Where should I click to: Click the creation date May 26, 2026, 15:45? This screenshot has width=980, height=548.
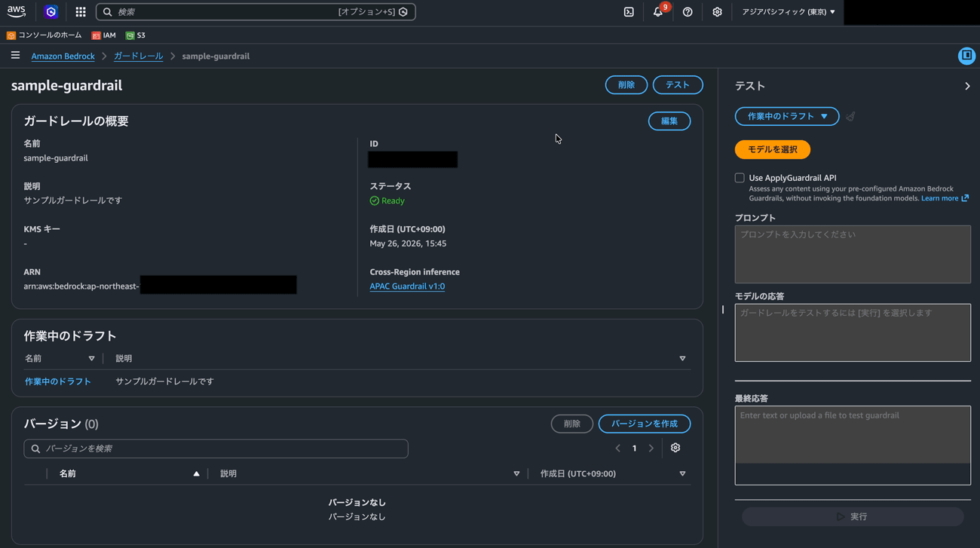tap(408, 243)
